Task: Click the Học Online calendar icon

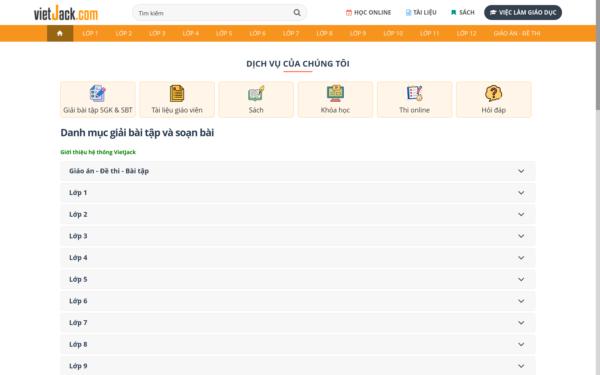Action: [349, 13]
